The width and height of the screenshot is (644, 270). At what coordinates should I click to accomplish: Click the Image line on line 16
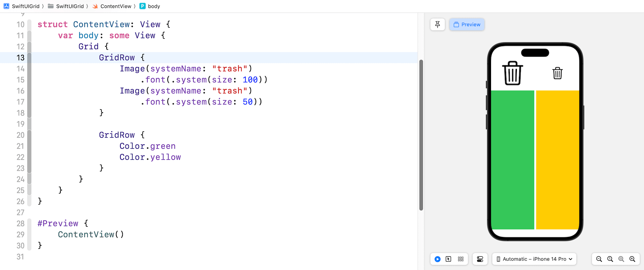[186, 91]
